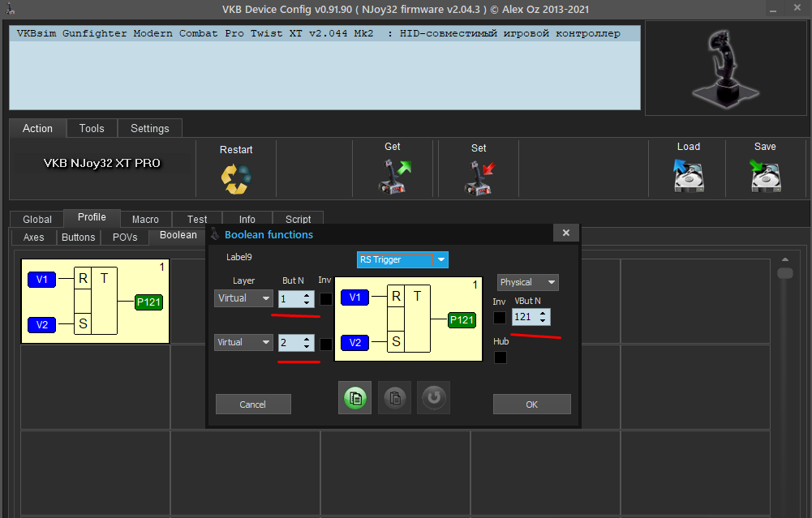Viewport: 812px width, 518px height.
Task: Switch to the Macro tab
Action: (145, 220)
